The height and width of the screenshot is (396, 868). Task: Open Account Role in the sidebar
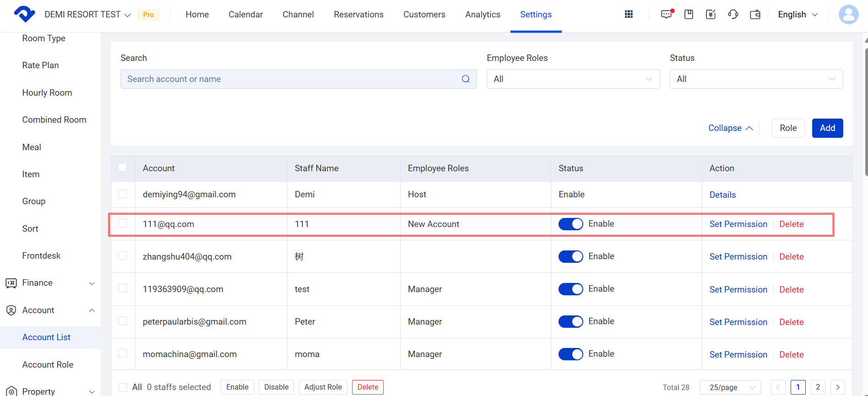[48, 364]
